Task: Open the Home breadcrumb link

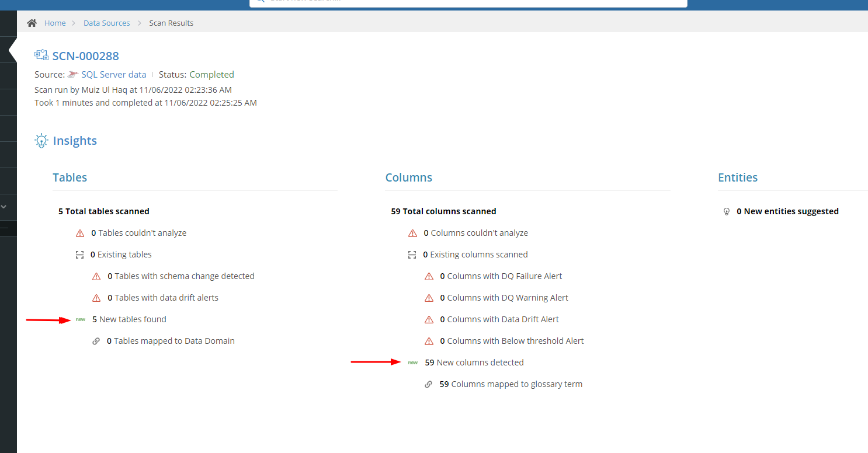Action: (x=55, y=23)
